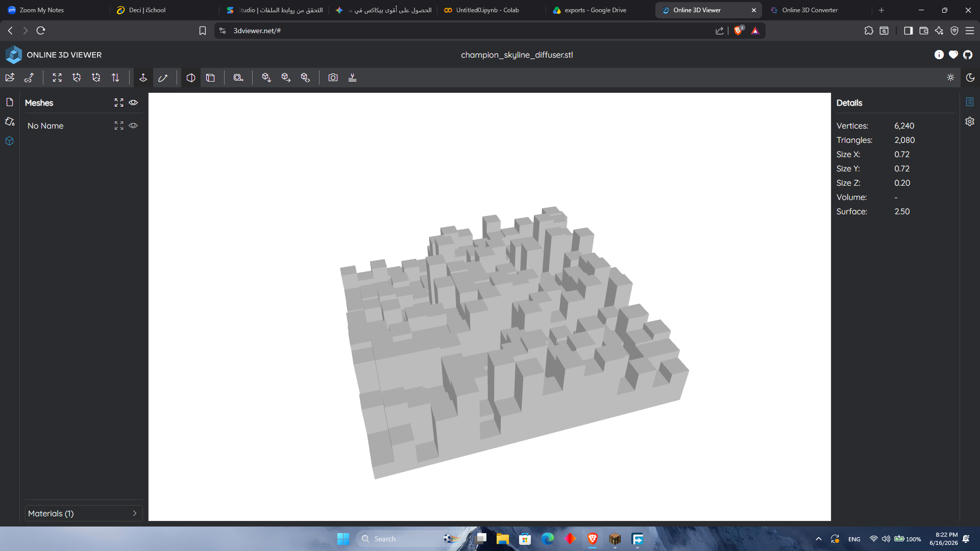Hide the No Name mesh
Image resolution: width=980 pixels, height=551 pixels.
133,126
